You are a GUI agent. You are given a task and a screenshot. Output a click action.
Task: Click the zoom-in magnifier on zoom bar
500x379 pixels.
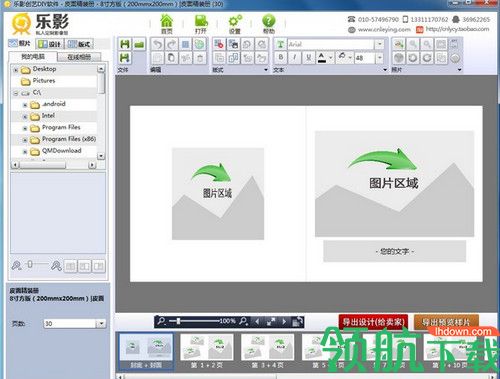click(x=244, y=321)
